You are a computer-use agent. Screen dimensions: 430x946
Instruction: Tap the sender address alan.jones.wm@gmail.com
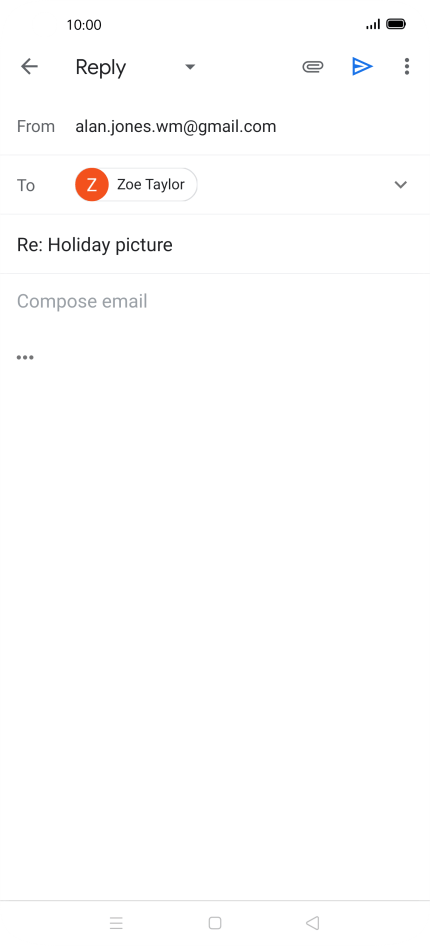[175, 126]
